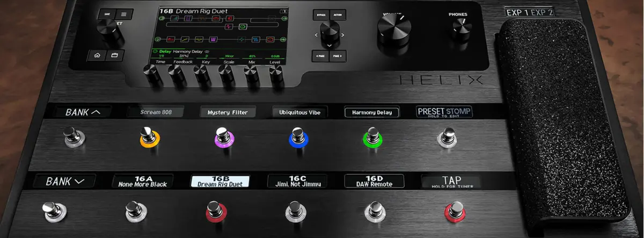Click the knob under the Scale parameter
Viewport: 644px width, 238px height.
[228, 76]
